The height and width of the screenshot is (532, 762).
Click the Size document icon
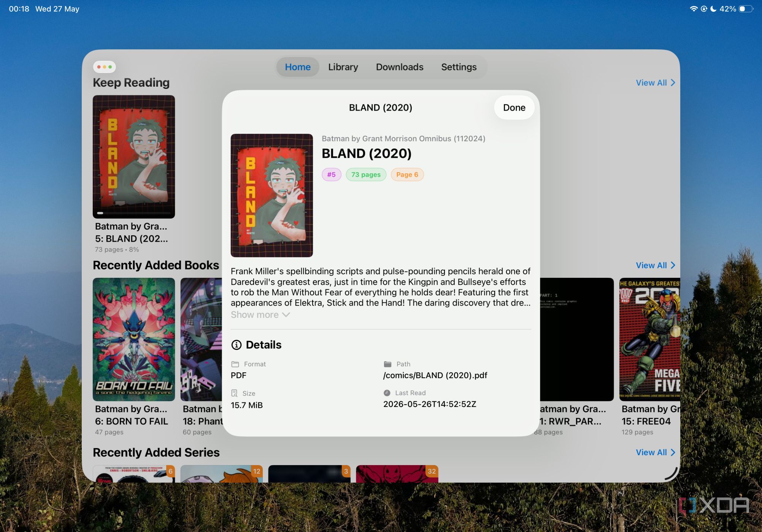(234, 393)
